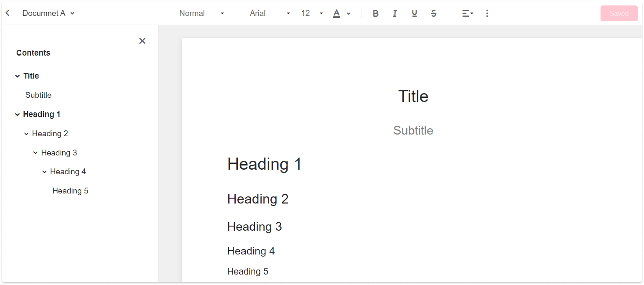Image resolution: width=644 pixels, height=285 pixels.
Task: Click the Heading 4 text in the document
Action: (x=251, y=251)
